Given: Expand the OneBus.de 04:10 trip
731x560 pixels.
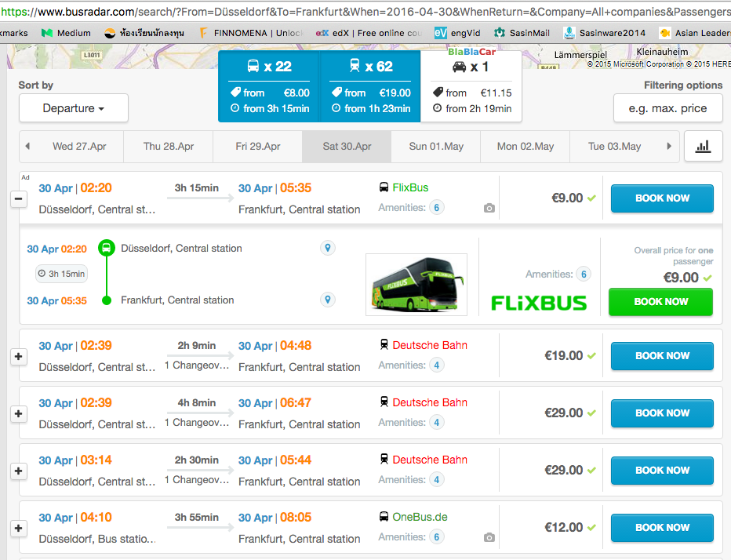Looking at the screenshot, I should pos(19,529).
